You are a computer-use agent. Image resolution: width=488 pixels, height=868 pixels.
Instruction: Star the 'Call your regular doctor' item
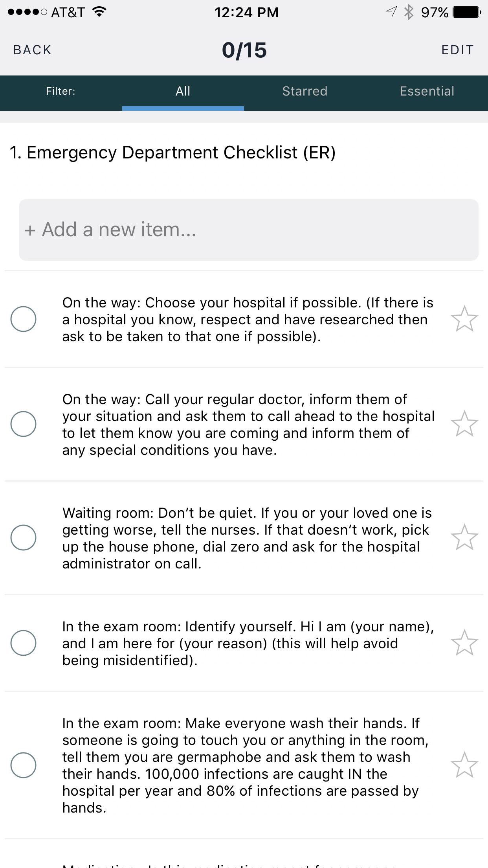[464, 424]
